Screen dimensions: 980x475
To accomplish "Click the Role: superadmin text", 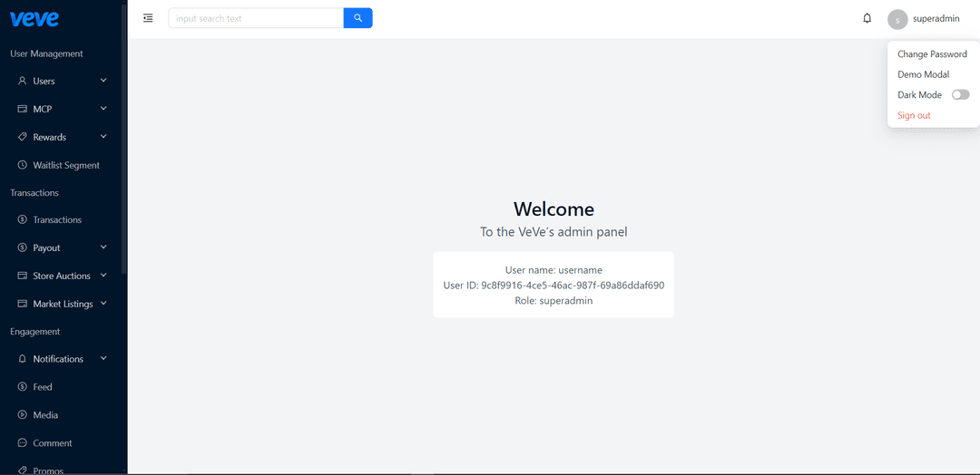I will pos(554,300).
